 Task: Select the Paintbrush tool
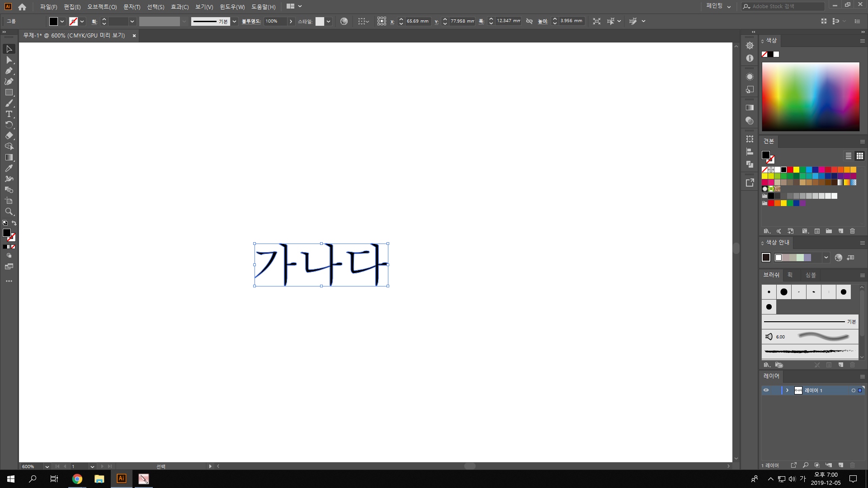pyautogui.click(x=9, y=103)
